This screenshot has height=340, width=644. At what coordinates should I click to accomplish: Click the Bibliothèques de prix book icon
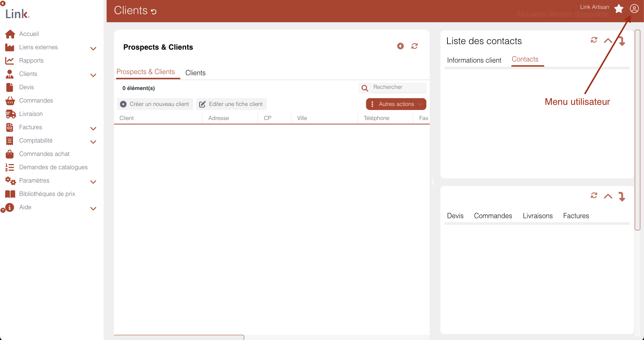tap(10, 194)
